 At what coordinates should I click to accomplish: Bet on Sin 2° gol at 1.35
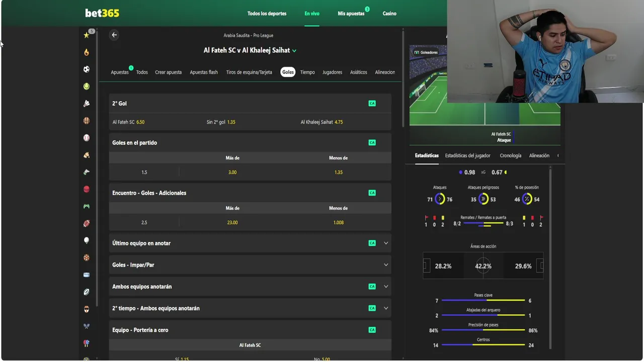click(221, 122)
